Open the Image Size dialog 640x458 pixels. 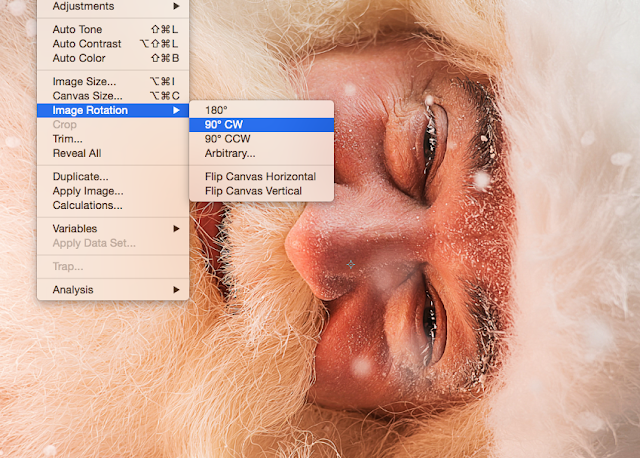point(113,82)
